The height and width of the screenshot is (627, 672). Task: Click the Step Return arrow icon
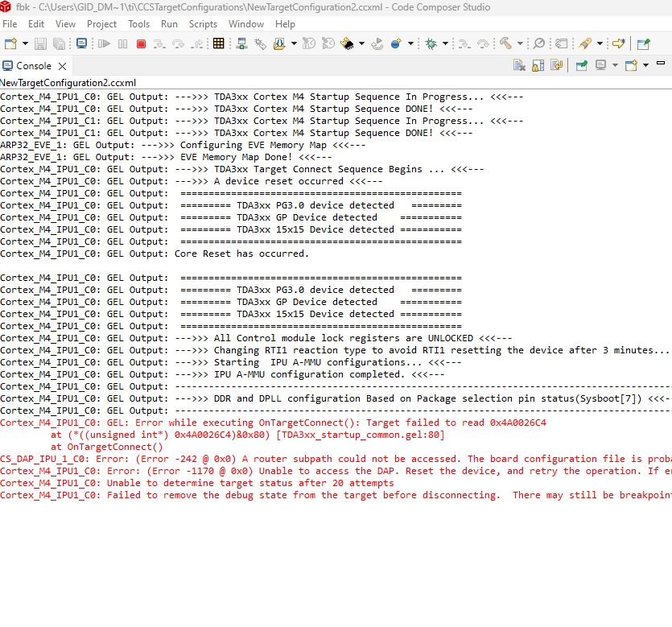pos(197,43)
